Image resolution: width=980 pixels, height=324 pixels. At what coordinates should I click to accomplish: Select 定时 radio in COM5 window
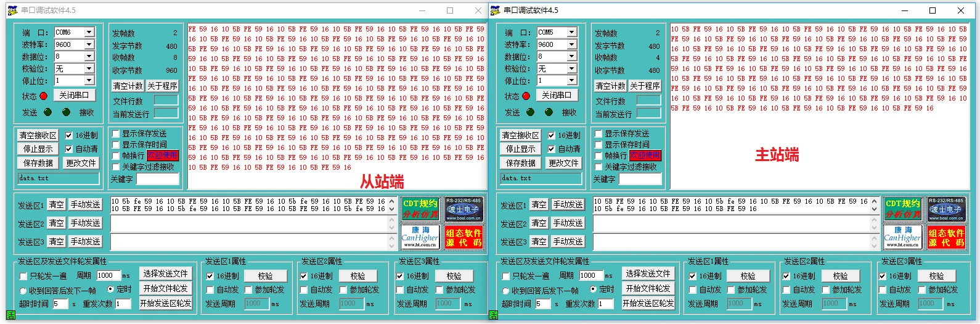[594, 289]
